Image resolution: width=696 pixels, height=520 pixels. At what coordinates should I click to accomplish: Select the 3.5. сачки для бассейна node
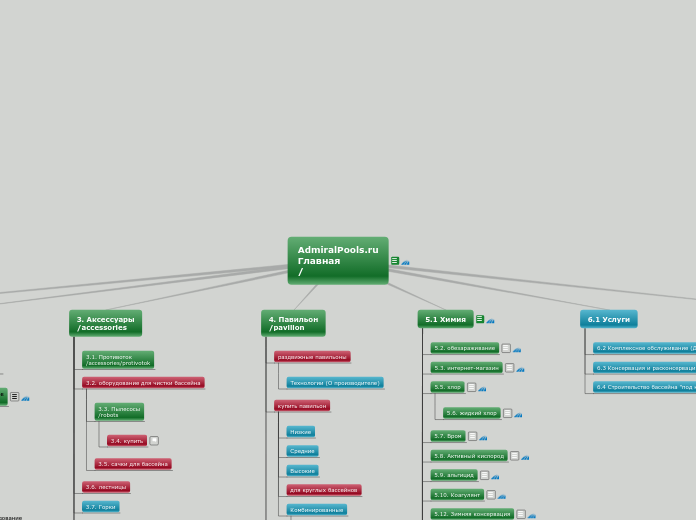coord(133,464)
